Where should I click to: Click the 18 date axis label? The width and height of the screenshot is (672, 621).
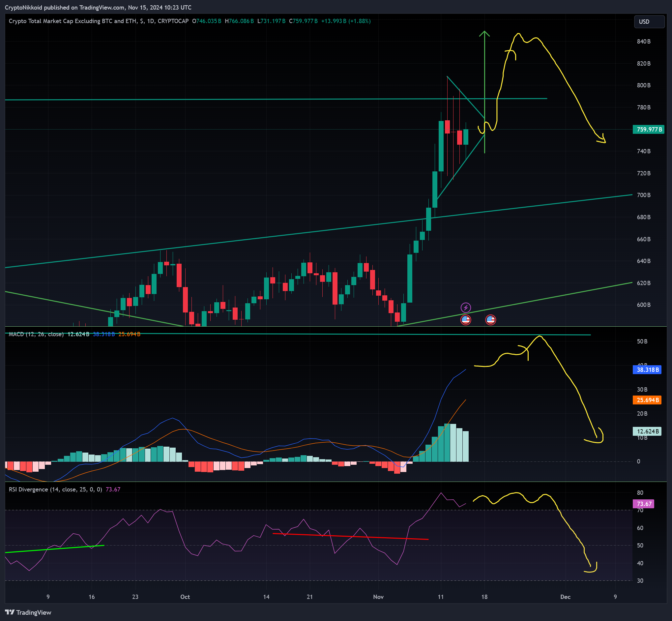(x=484, y=597)
